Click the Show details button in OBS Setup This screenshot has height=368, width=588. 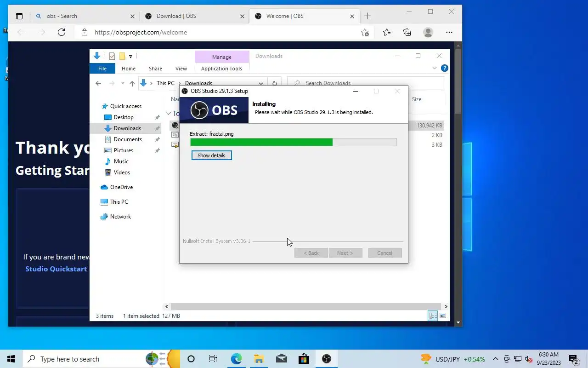211,155
